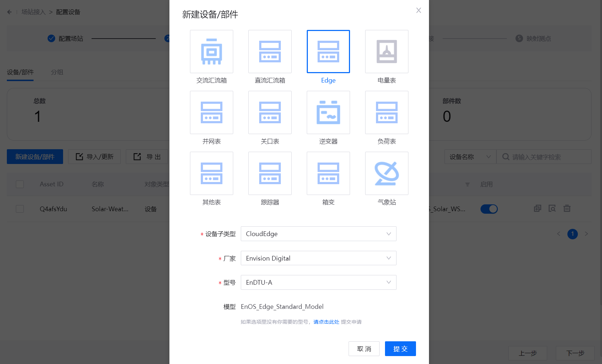This screenshot has height=364, width=602.
Task: Switch to the 分组 tab
Action: point(57,72)
